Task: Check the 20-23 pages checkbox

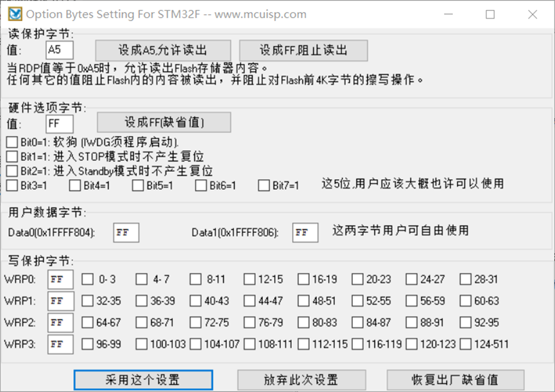Action: click(357, 279)
